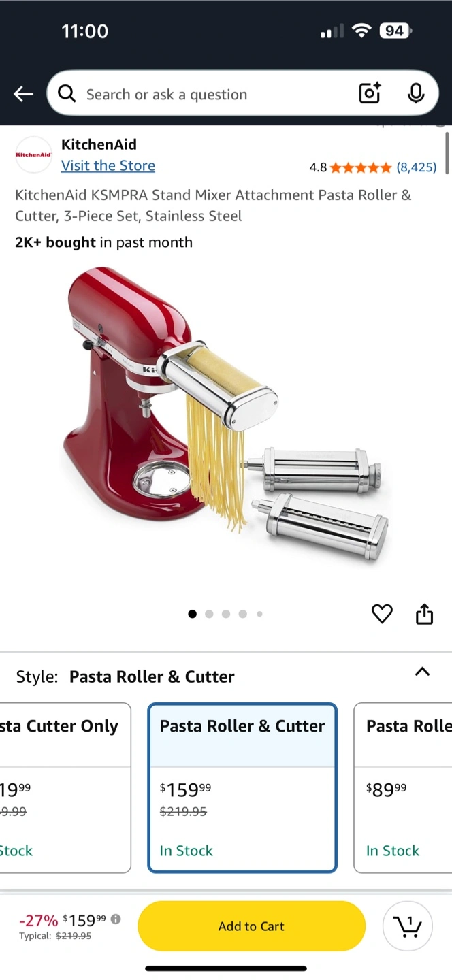The height and width of the screenshot is (980, 452).
Task: Tap the share icon
Action: coord(424,614)
